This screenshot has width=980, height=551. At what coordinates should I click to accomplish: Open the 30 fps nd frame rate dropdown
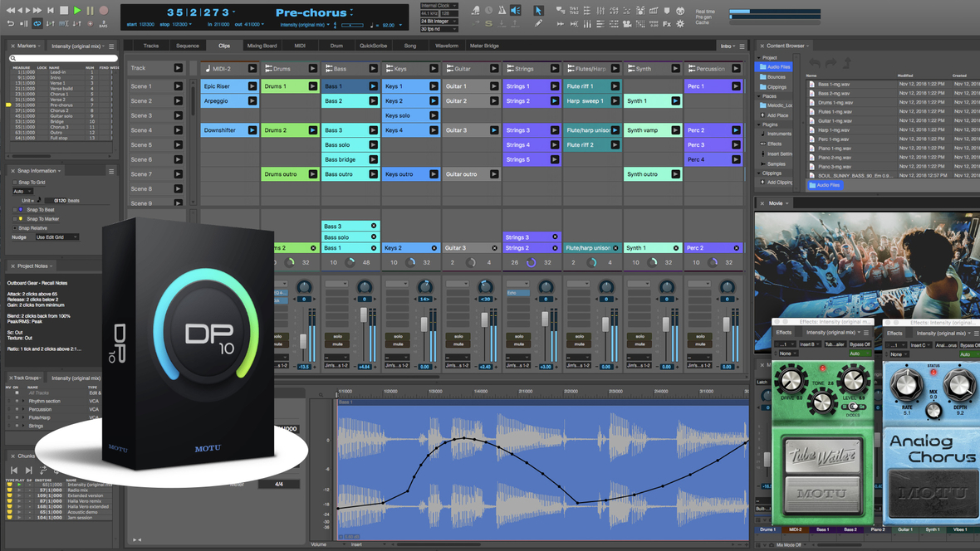(439, 29)
